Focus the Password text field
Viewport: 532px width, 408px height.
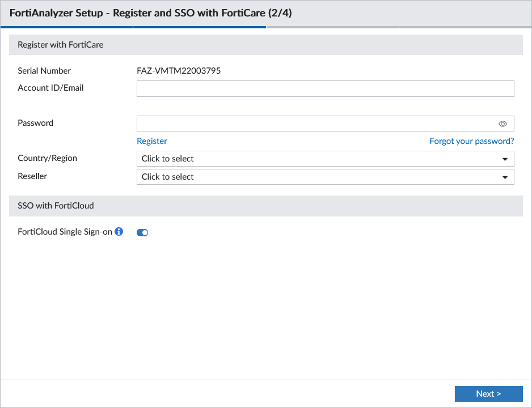[315, 124]
